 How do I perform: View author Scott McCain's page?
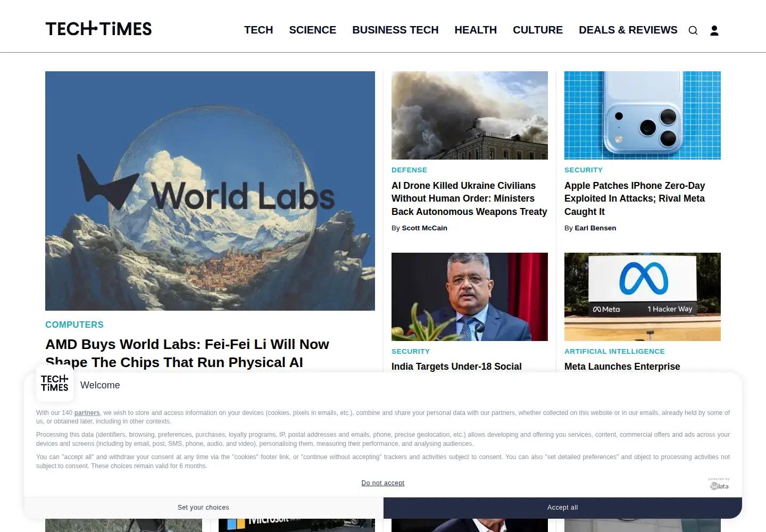tap(424, 228)
